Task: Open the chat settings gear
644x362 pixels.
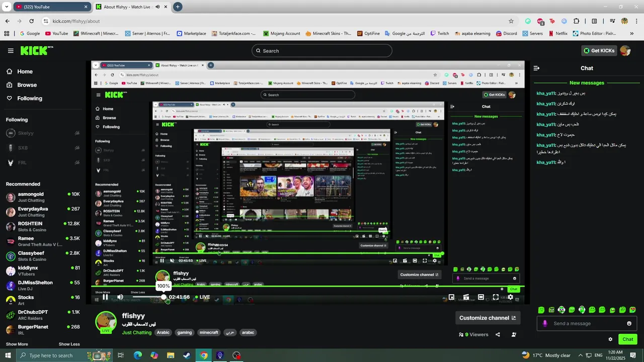Action: pos(610,339)
